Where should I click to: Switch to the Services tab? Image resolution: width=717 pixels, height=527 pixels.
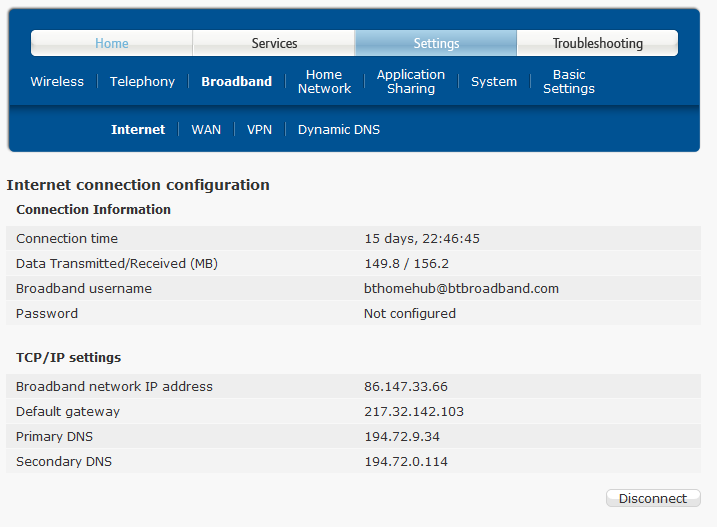click(274, 43)
